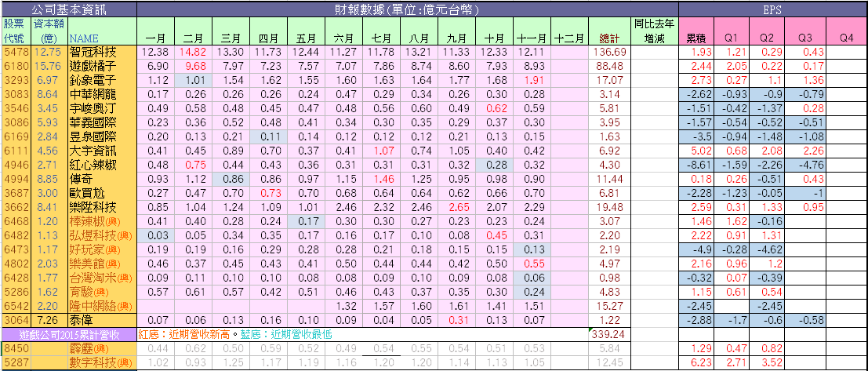The image size is (868, 371).
Task: Click the 樂美館(興) name cell
Action: pos(102,263)
